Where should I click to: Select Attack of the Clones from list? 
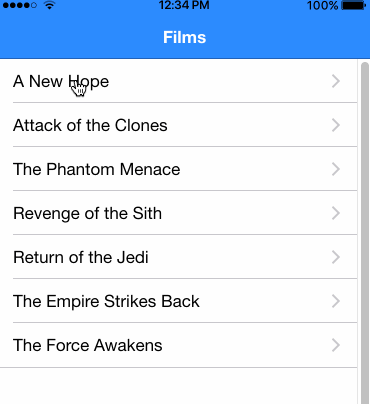(x=178, y=125)
